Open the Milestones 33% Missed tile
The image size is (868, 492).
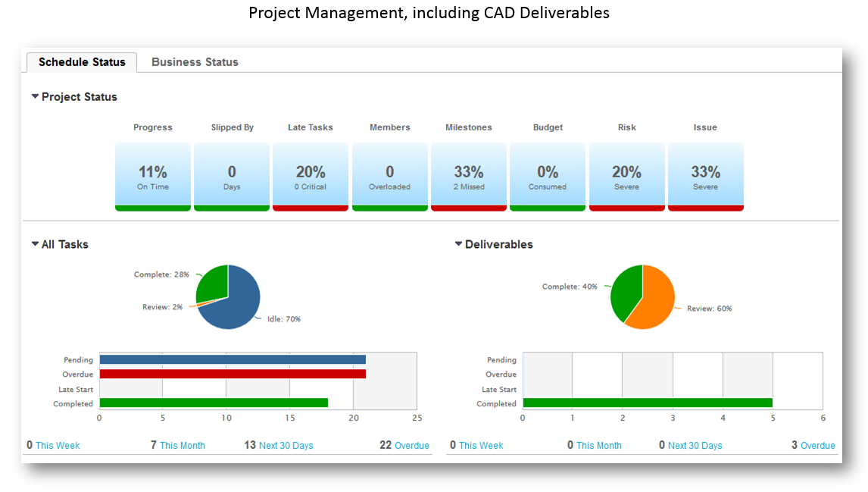click(x=469, y=176)
